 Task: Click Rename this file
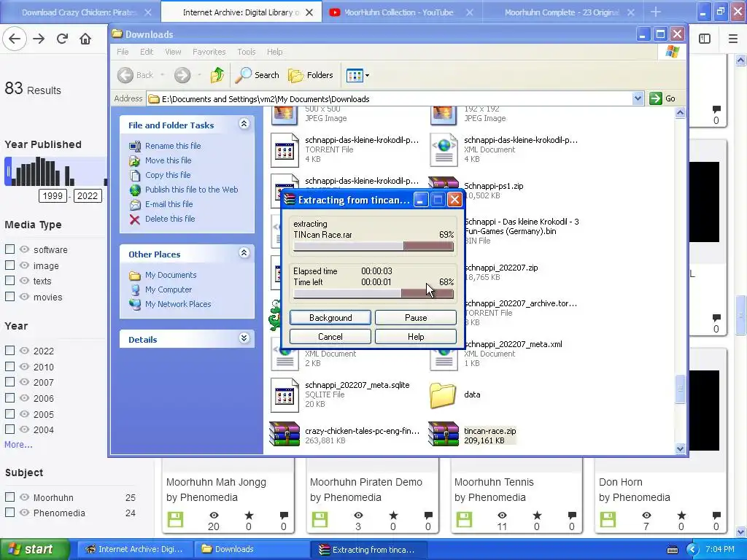pos(173,146)
